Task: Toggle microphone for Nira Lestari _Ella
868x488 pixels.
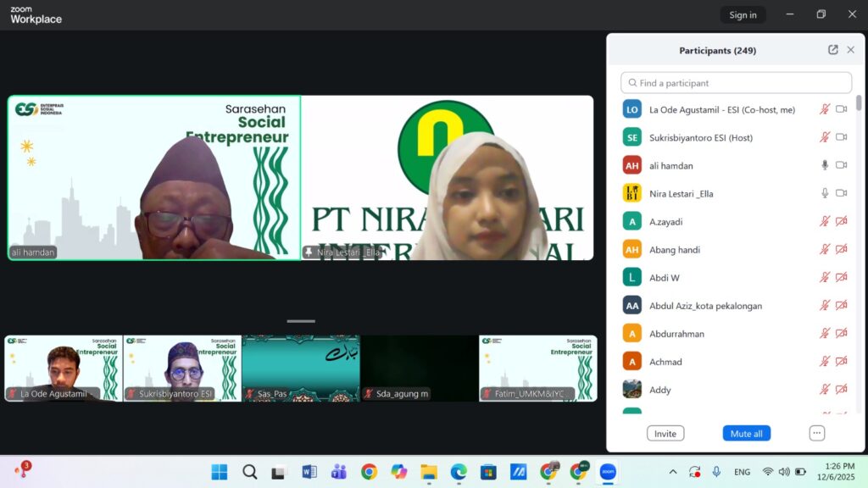Action: coord(824,193)
